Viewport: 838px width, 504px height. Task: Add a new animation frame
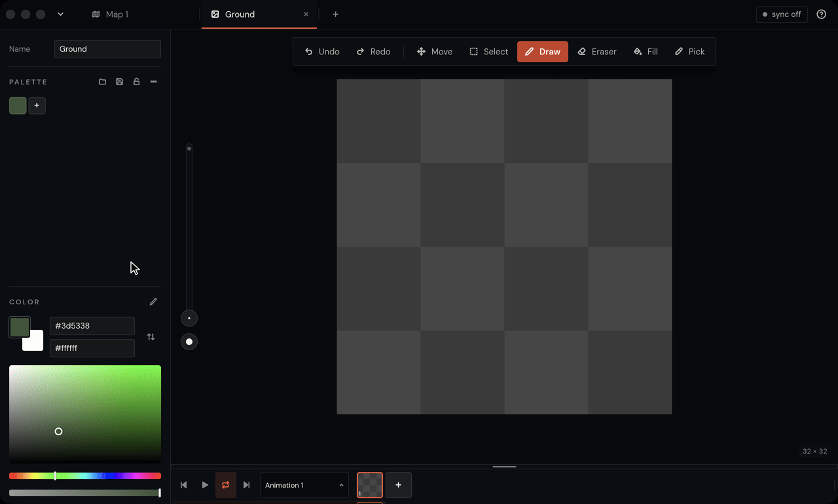pyautogui.click(x=399, y=485)
